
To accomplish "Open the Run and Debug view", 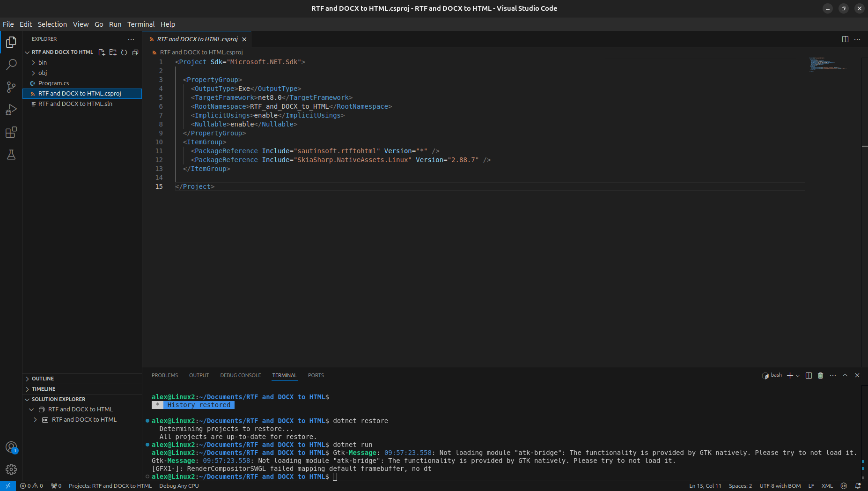I will tap(11, 110).
